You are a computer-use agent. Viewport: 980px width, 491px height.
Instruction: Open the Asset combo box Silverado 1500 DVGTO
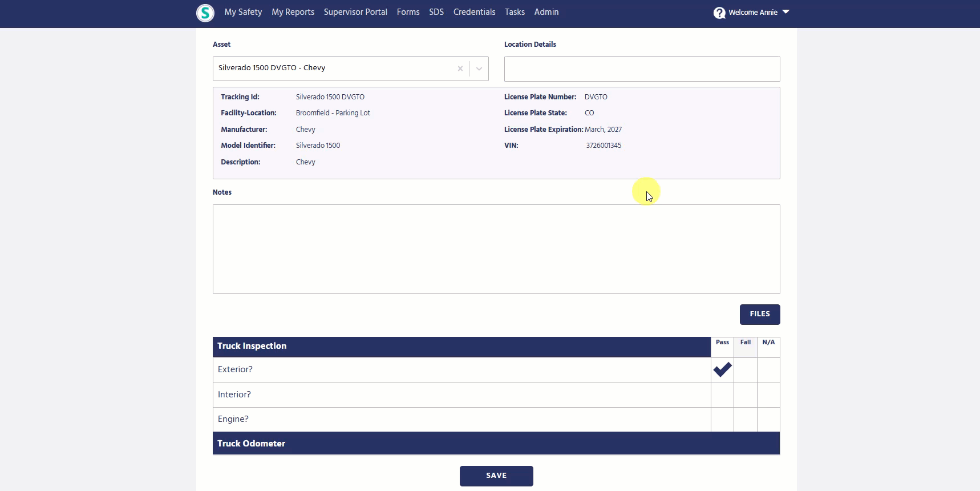(x=350, y=69)
